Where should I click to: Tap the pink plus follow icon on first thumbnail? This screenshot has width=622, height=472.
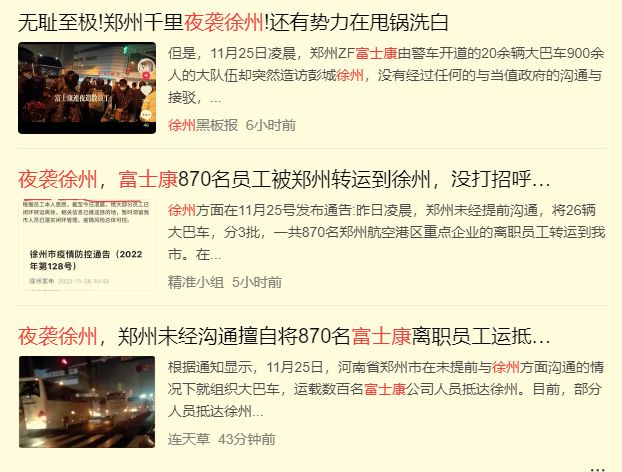coord(146,76)
